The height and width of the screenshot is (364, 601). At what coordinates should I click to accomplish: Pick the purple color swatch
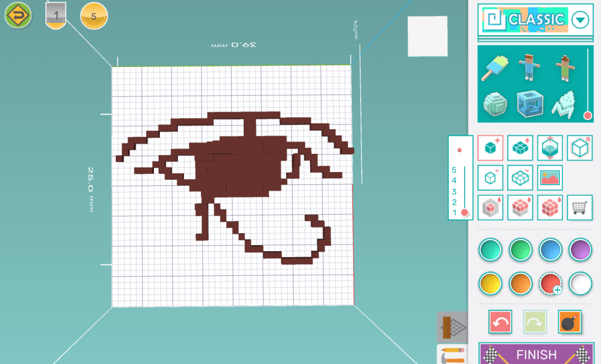(x=580, y=250)
